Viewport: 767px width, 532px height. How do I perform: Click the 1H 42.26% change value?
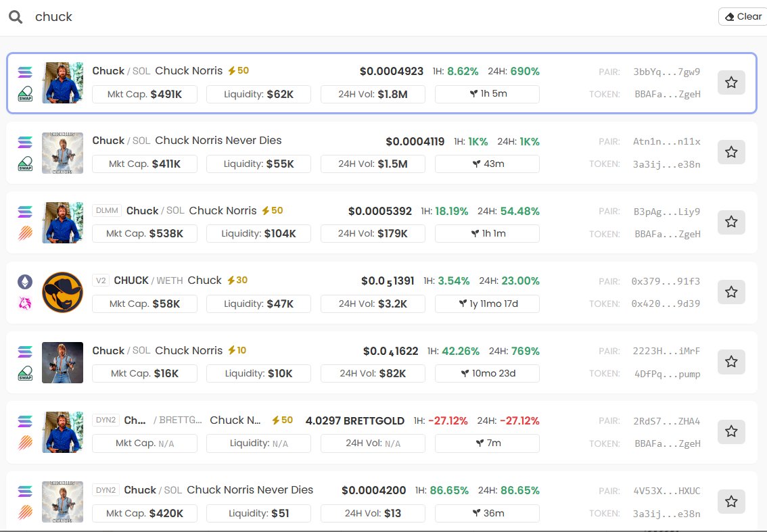pyautogui.click(x=461, y=351)
